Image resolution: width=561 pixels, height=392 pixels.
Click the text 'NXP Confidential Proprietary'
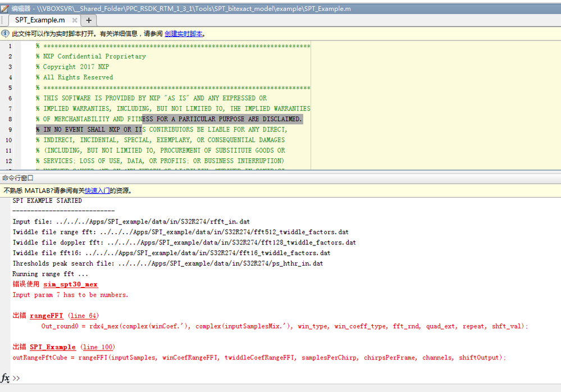[94, 56]
